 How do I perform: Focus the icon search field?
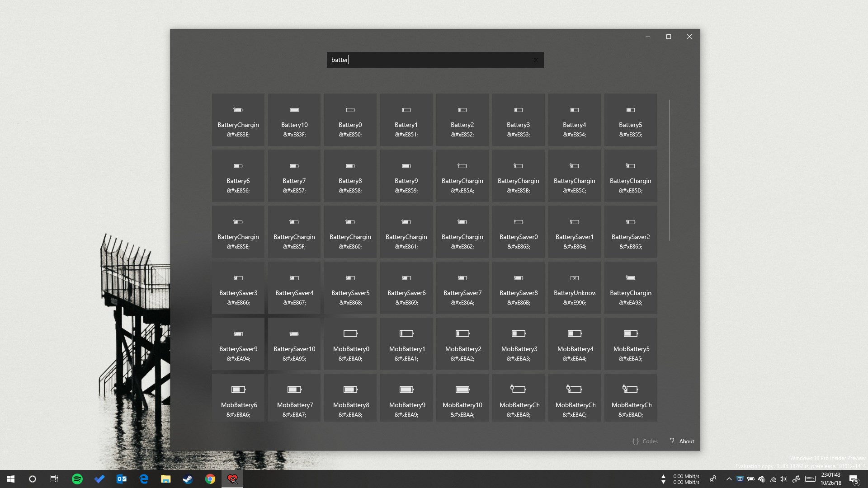point(429,60)
